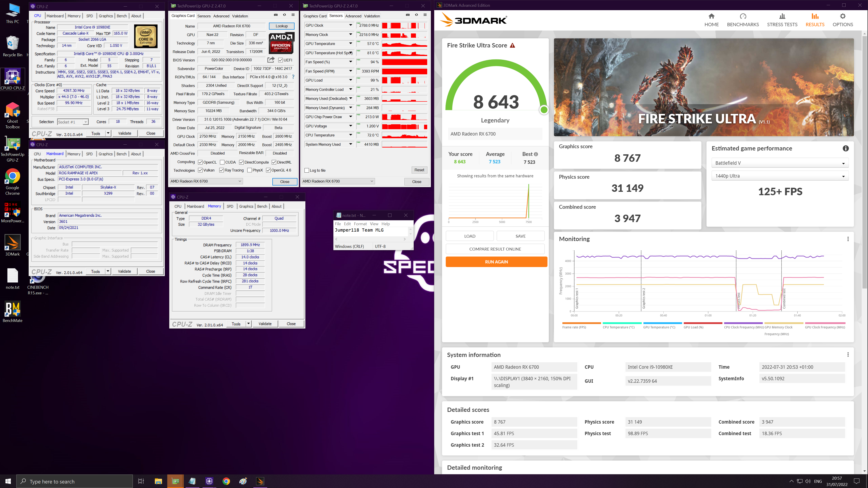The width and height of the screenshot is (868, 488).
Task: Toggle the DirectML checkbox in GPU-Z
Action: [274, 162]
